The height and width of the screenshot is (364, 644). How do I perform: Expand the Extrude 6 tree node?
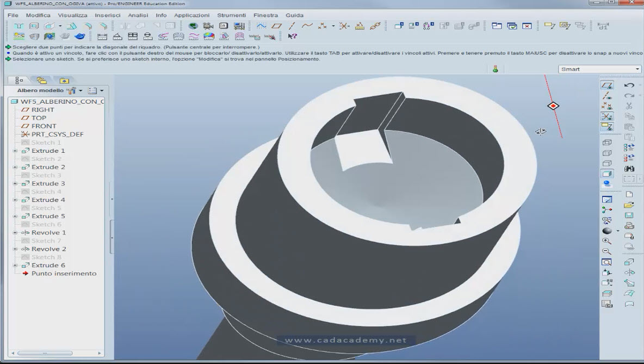(x=15, y=266)
